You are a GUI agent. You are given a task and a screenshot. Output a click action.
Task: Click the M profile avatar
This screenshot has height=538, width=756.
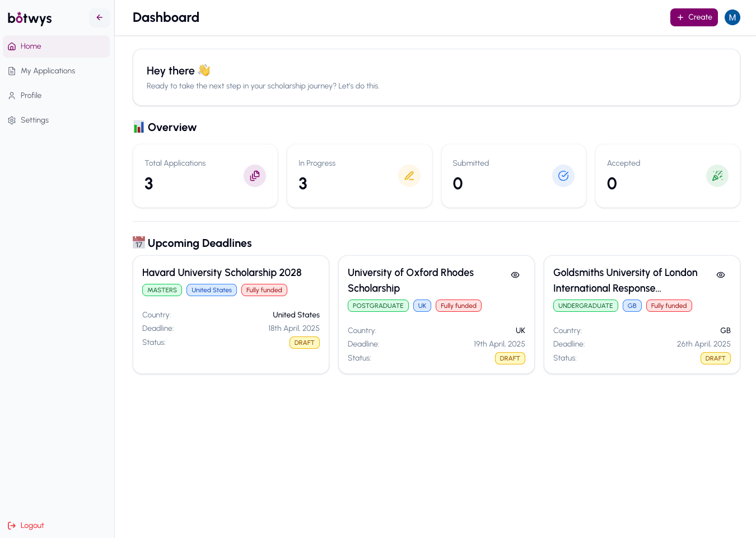click(x=732, y=17)
